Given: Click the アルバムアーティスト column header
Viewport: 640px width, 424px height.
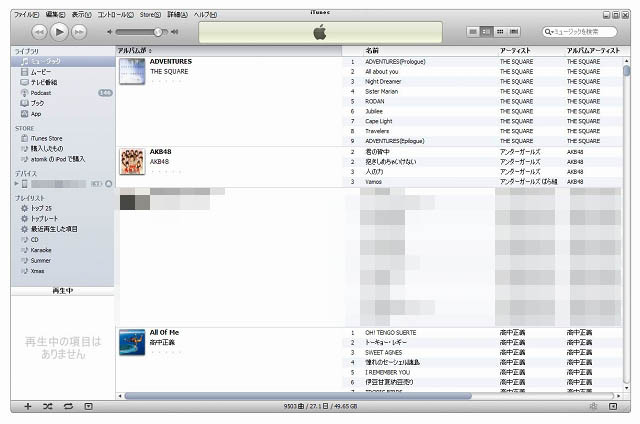Looking at the screenshot, I should coord(593,51).
